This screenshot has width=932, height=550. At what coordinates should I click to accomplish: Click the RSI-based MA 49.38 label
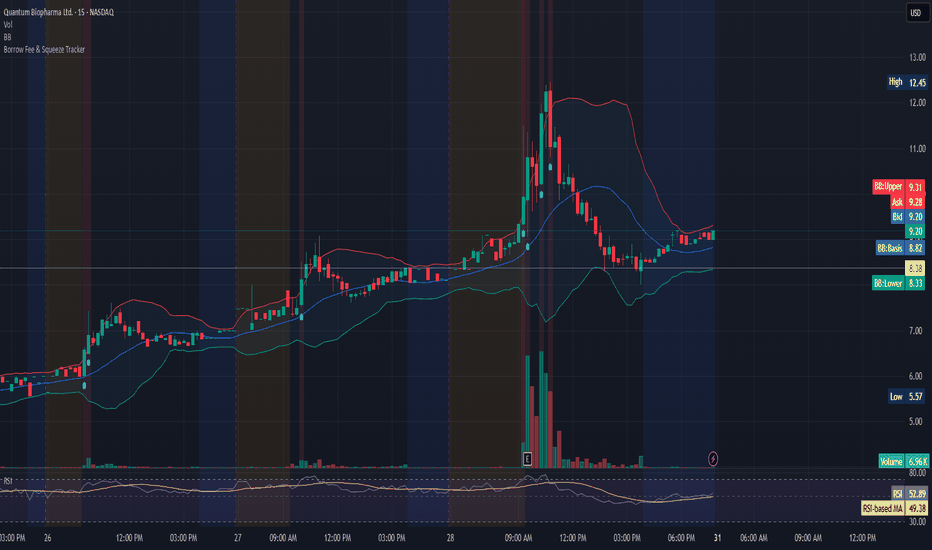(x=895, y=508)
